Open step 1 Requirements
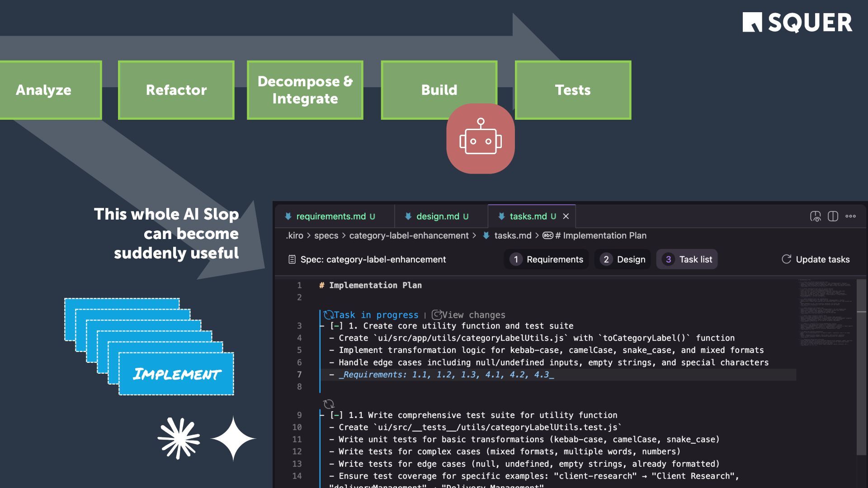The height and width of the screenshot is (488, 868). pos(546,259)
